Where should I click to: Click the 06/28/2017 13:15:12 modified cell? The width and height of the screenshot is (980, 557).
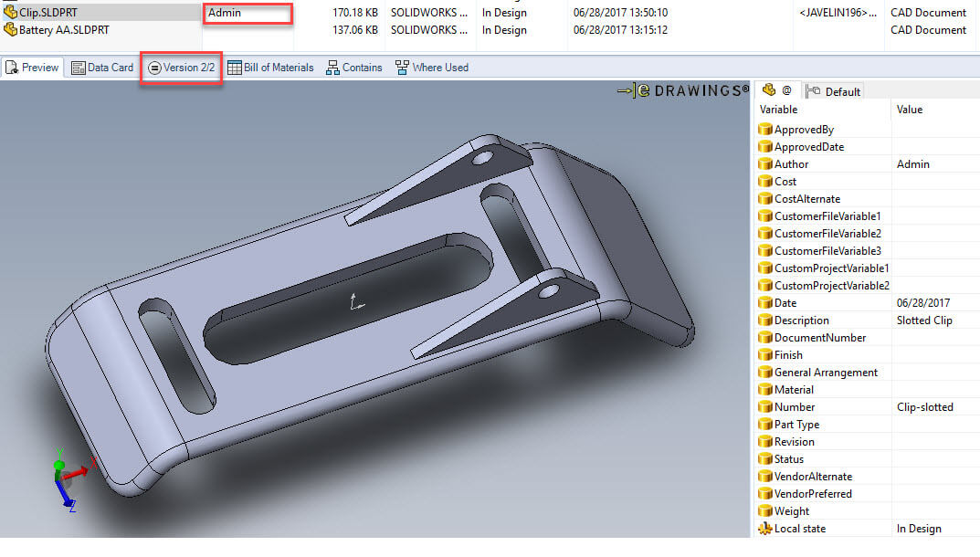[620, 30]
